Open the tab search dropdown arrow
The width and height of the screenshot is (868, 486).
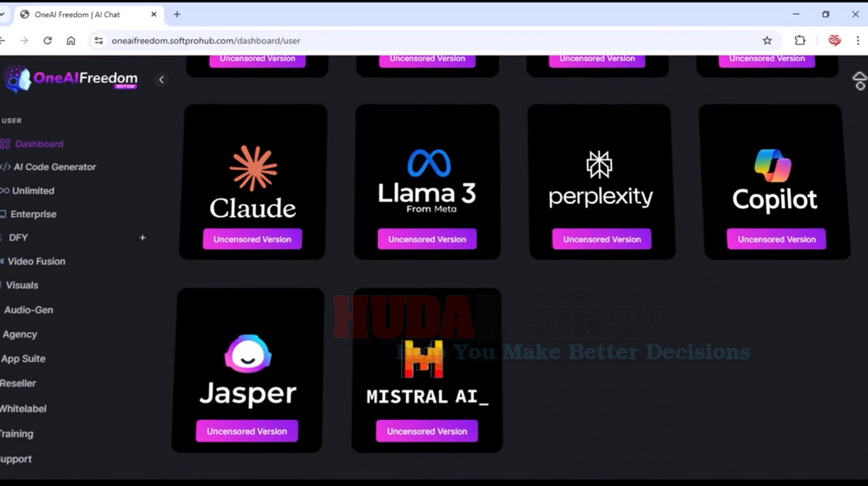pos(3,15)
